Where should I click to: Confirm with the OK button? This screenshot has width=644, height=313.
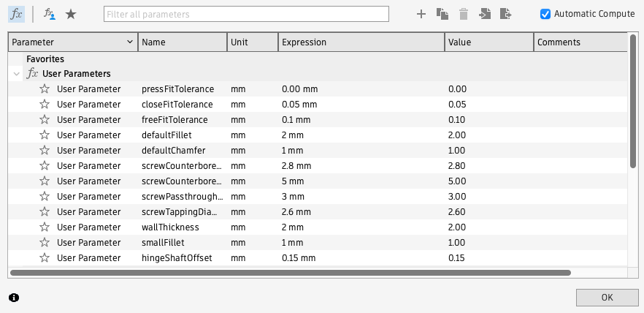pos(607,298)
